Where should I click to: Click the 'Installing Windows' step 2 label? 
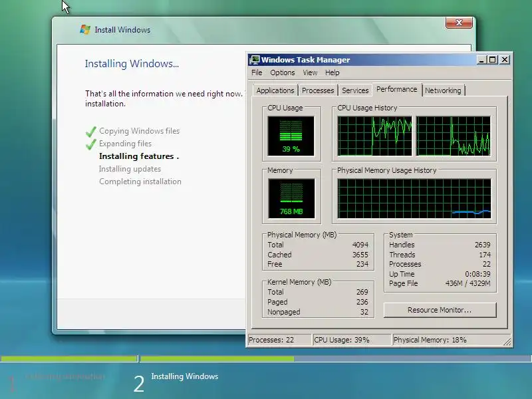185,376
